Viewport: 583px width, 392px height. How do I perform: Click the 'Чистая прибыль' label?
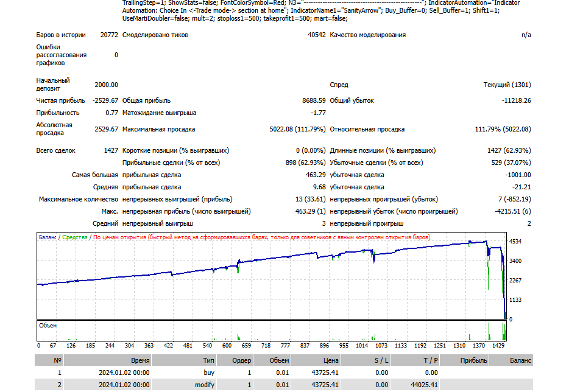[x=60, y=100]
